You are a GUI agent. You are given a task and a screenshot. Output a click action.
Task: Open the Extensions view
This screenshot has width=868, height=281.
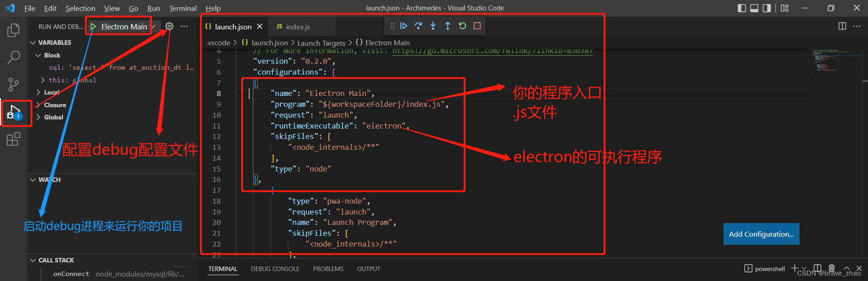(x=14, y=139)
